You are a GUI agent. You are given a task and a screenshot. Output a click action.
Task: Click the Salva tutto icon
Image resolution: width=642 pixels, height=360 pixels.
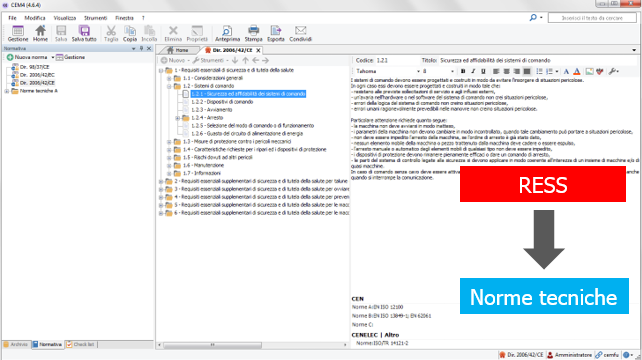[x=84, y=34]
